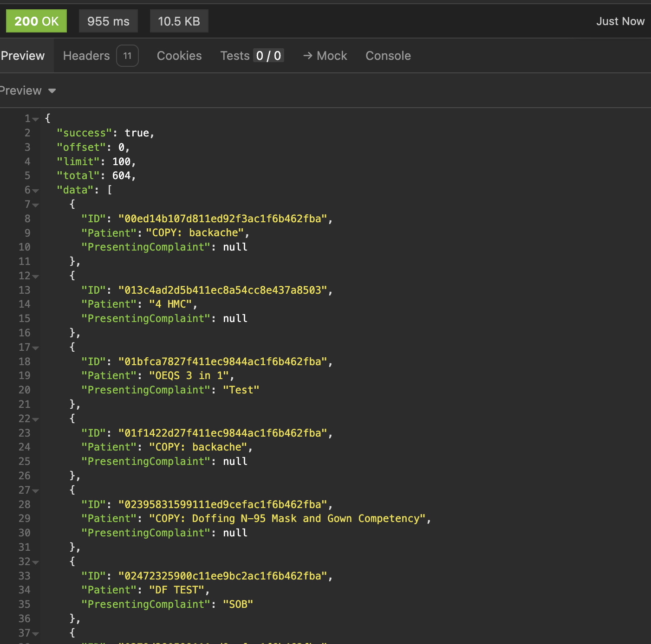Click the 955 ms response time tag
The image size is (651, 644).
(108, 21)
